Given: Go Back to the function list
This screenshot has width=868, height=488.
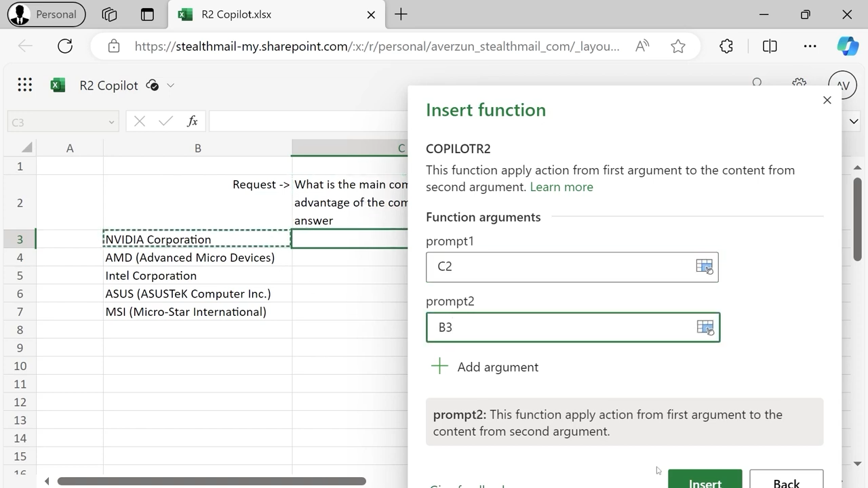Looking at the screenshot, I should (787, 479).
